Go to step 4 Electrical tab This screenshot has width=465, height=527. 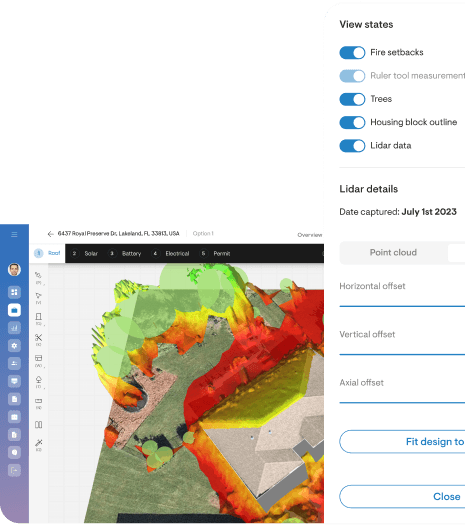[171, 253]
